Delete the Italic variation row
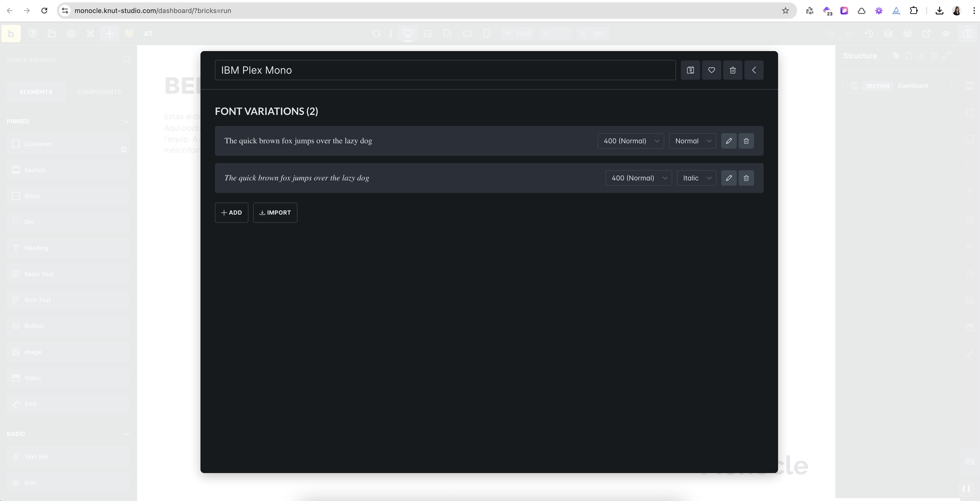Image resolution: width=980 pixels, height=501 pixels. 746,178
